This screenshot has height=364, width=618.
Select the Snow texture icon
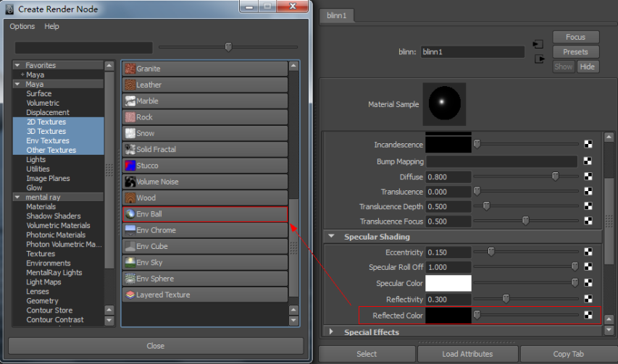[x=130, y=133]
